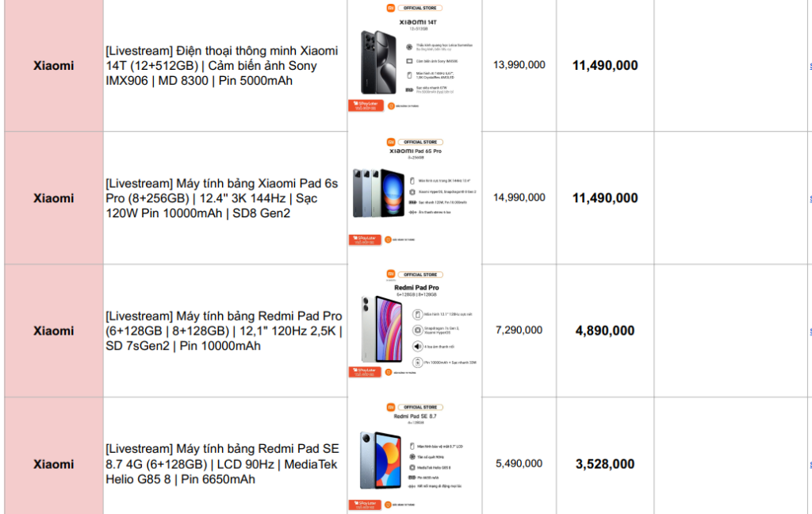
Task: Open the link beside the Redmi Pad Pro row
Action: [x=810, y=332]
